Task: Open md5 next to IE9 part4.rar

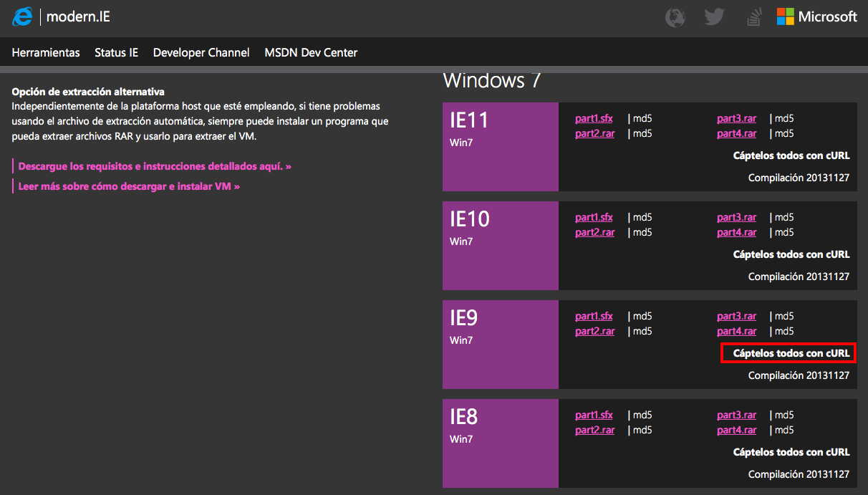Action: 784,331
